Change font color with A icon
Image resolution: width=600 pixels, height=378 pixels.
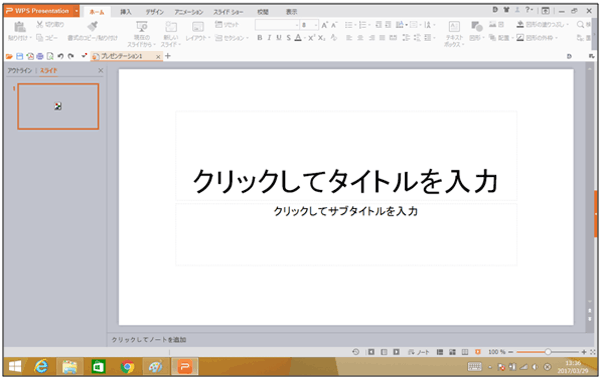(298, 37)
